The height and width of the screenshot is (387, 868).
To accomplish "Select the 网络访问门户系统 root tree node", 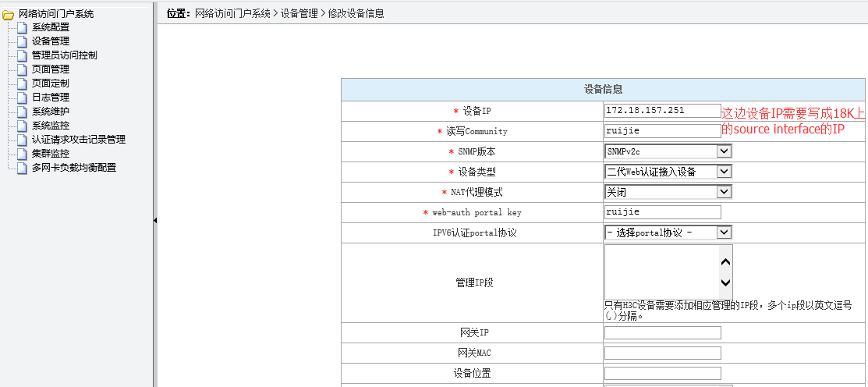I will 56,14.
